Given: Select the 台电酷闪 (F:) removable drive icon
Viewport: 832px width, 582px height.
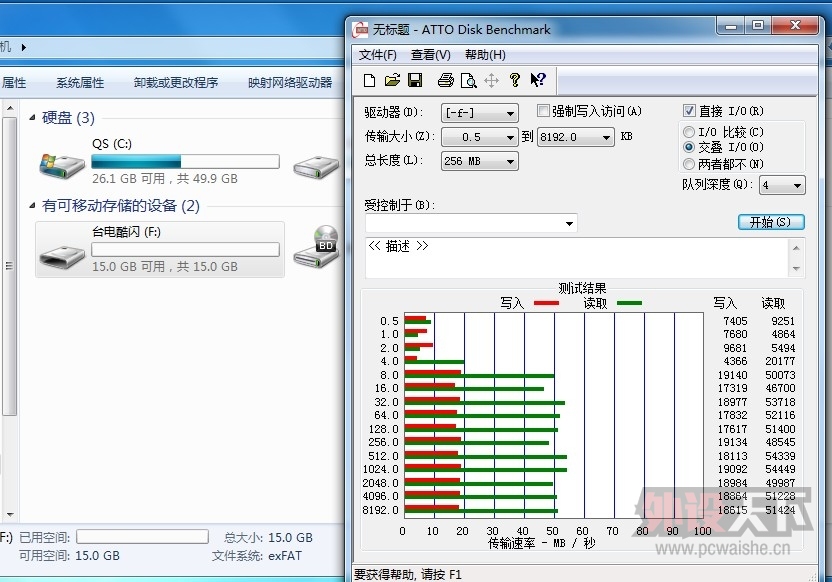Looking at the screenshot, I should tap(62, 258).
